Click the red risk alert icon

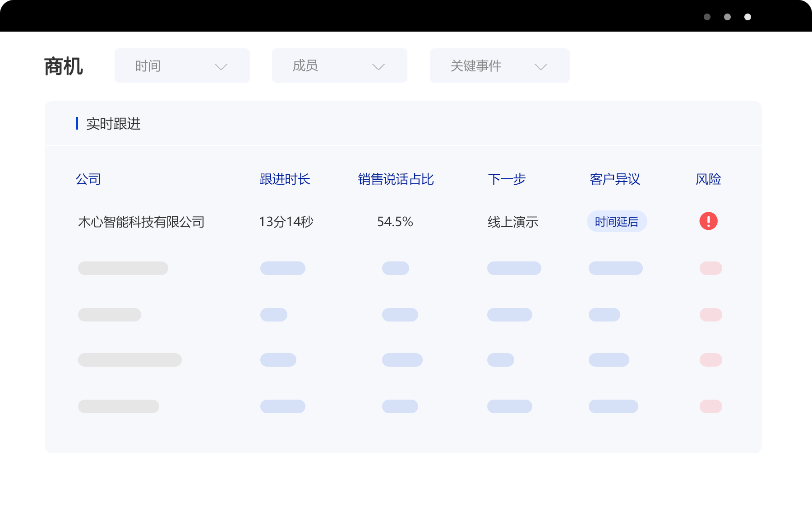pyautogui.click(x=708, y=221)
